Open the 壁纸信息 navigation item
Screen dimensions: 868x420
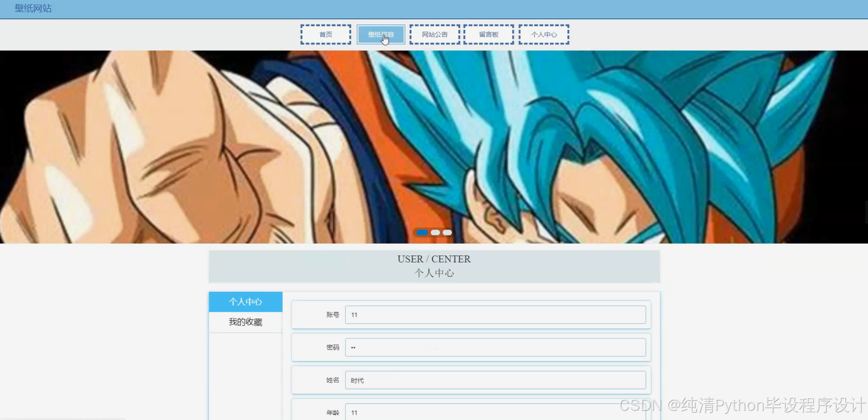point(381,34)
